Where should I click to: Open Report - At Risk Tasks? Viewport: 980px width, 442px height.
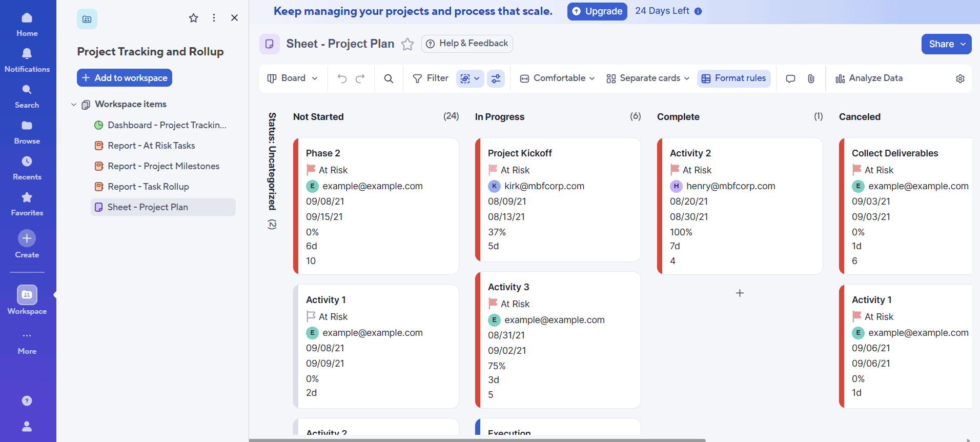click(x=151, y=146)
